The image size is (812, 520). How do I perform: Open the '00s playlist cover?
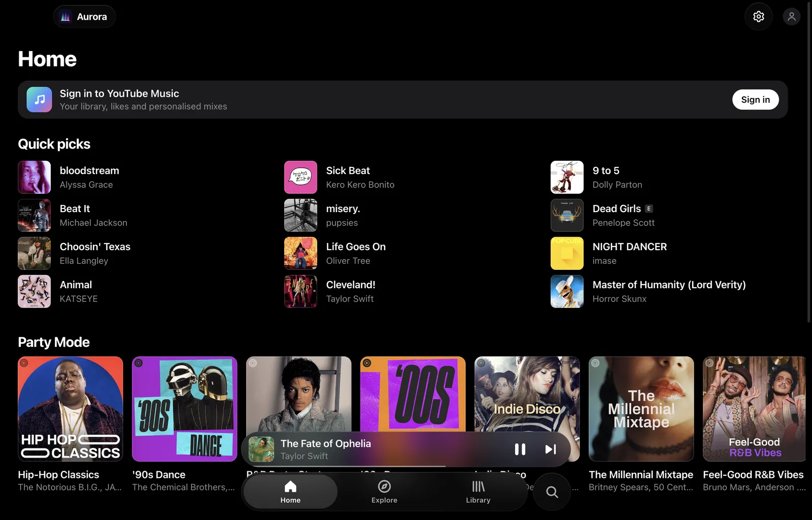click(413, 393)
